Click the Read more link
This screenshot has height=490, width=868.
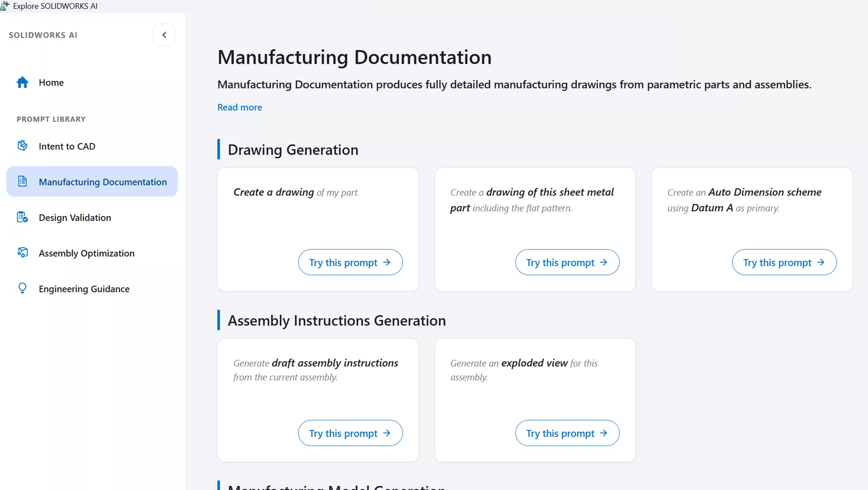click(240, 107)
